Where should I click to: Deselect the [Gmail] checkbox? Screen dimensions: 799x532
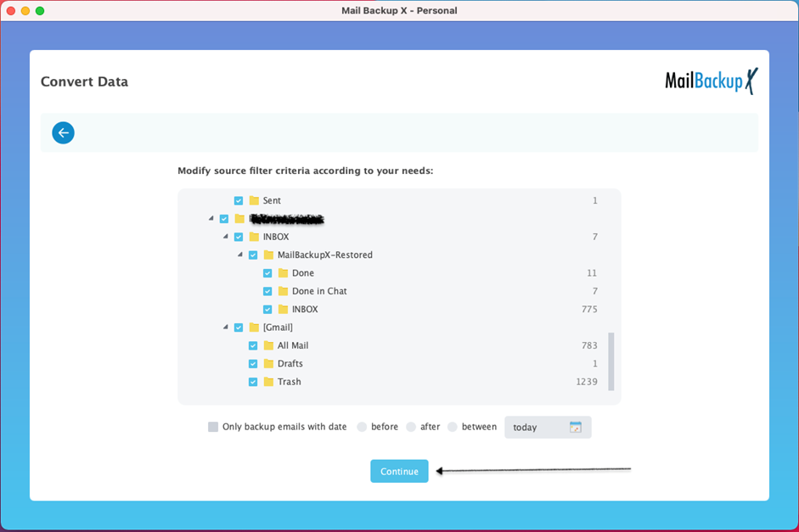tap(239, 328)
